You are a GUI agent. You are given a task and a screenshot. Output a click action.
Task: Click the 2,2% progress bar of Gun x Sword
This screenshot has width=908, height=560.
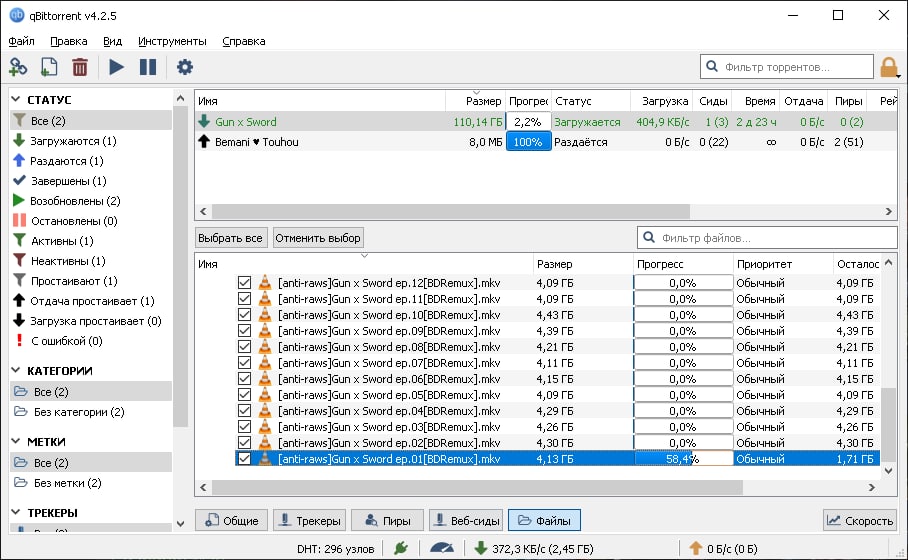tap(528, 122)
